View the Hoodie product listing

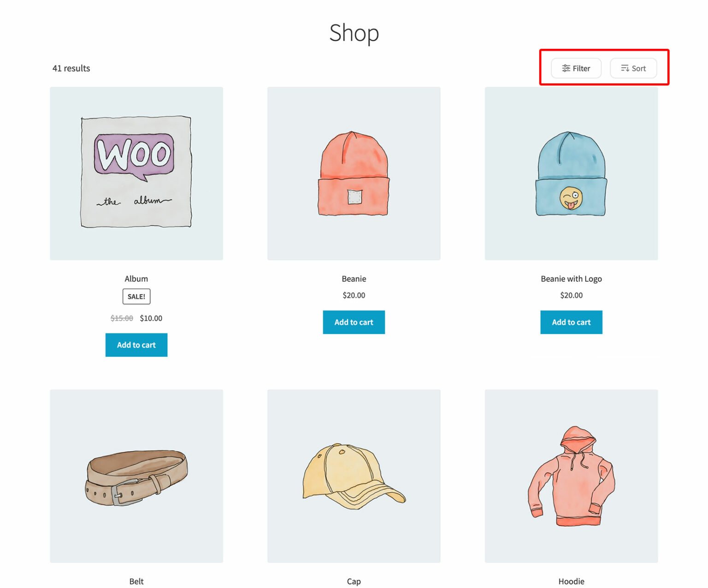coord(571,581)
